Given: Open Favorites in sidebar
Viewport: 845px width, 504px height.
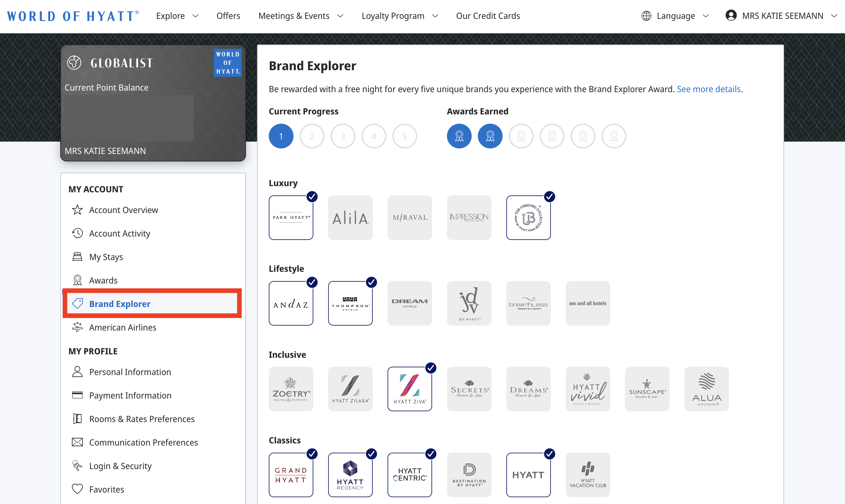Looking at the screenshot, I should click(x=98, y=489).
